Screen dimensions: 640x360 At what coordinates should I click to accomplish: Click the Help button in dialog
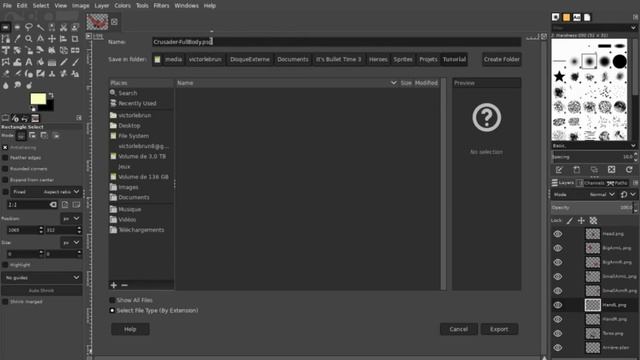point(130,329)
